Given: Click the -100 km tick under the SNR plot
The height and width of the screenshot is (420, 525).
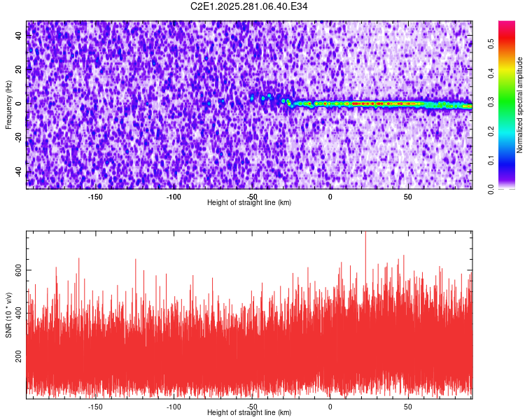Looking at the screenshot, I should point(174,406).
